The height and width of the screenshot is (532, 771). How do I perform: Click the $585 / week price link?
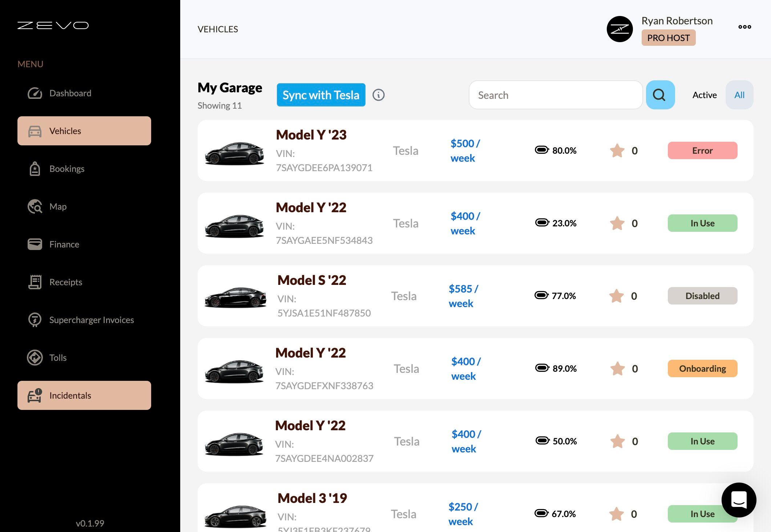pyautogui.click(x=463, y=296)
